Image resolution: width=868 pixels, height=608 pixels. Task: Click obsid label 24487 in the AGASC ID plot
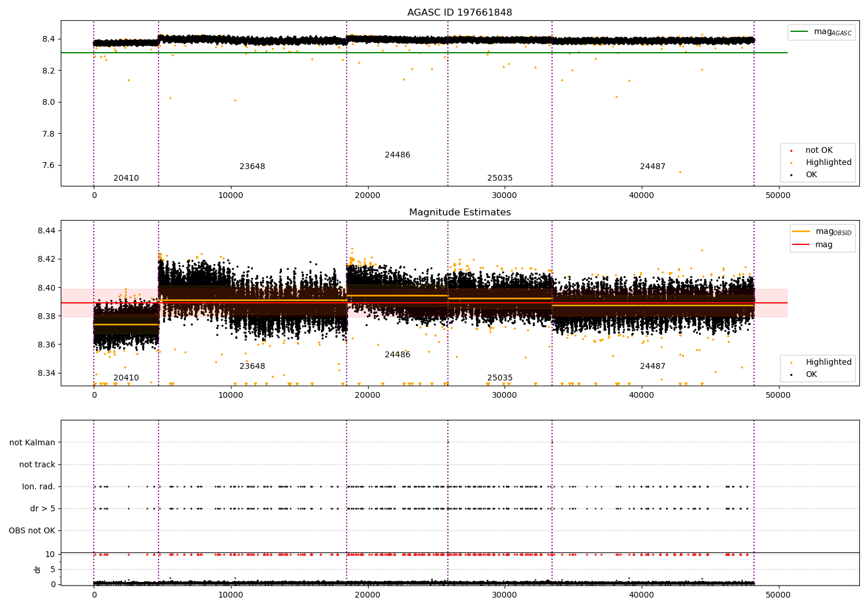653,167
